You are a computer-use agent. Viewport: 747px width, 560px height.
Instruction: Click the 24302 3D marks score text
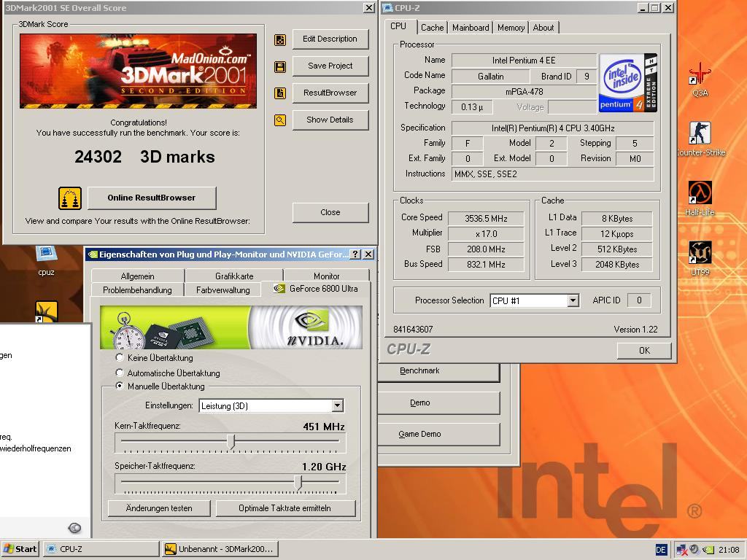145,157
